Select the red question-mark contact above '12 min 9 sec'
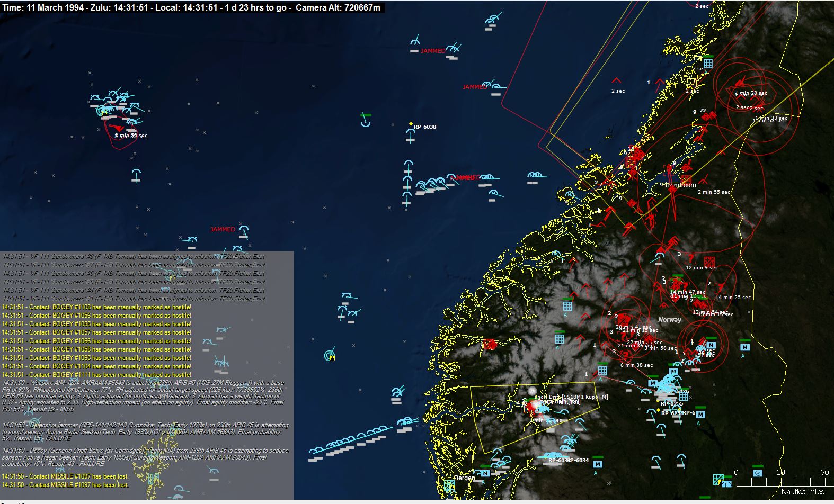The width and height of the screenshot is (834, 504). (x=690, y=259)
